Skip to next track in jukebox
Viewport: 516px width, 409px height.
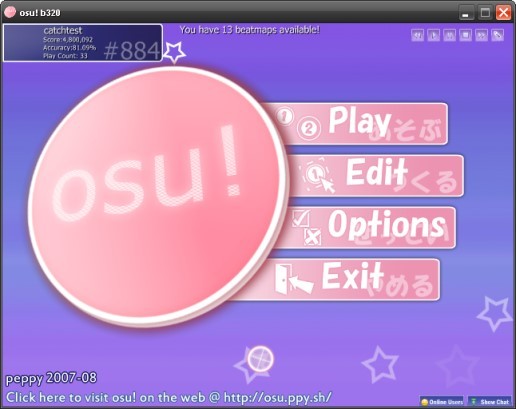482,35
